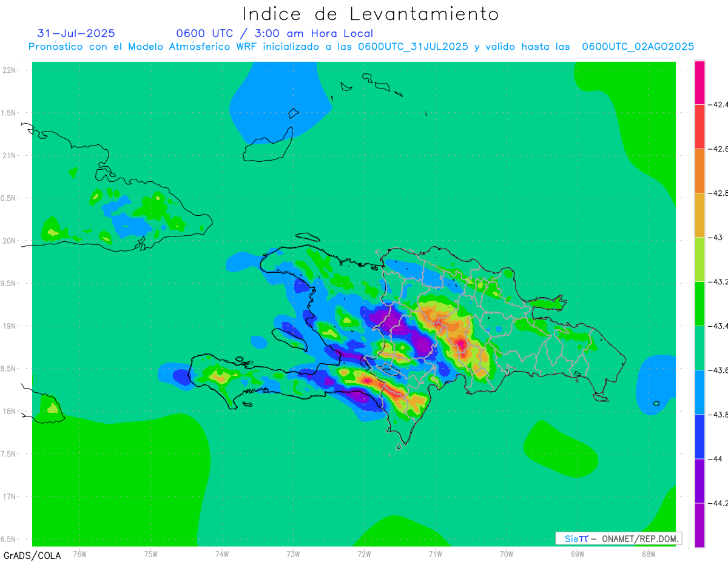Screen dimensions: 728x562
Task: Click the "-43.6" color scale value
Action: coord(718,370)
